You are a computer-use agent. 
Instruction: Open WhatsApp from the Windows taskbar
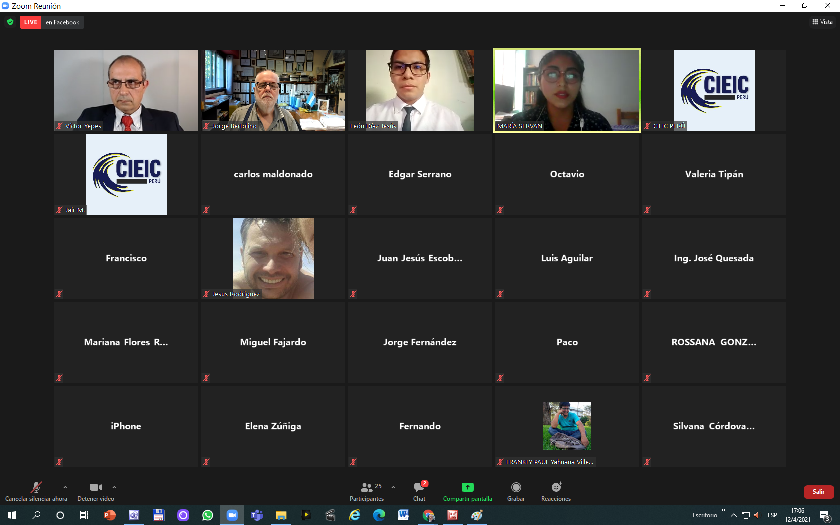pyautogui.click(x=207, y=515)
